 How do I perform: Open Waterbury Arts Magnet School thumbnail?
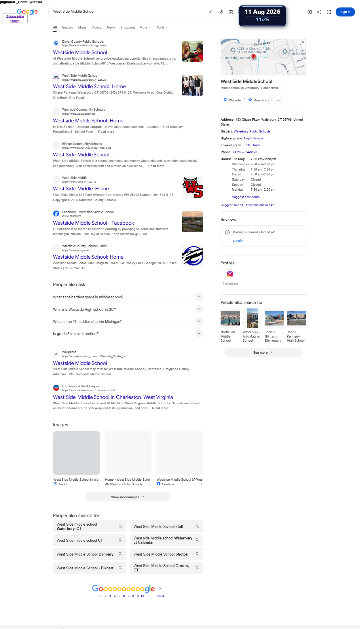(252, 318)
